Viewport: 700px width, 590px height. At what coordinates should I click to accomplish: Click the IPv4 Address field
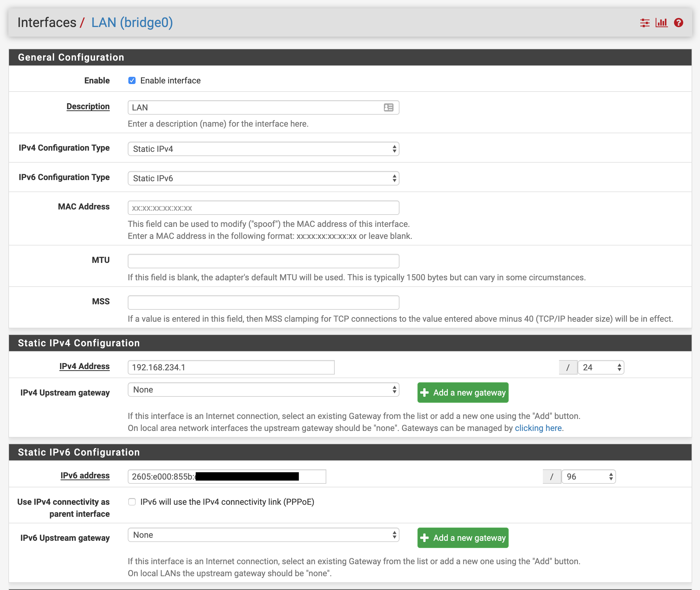(x=231, y=367)
